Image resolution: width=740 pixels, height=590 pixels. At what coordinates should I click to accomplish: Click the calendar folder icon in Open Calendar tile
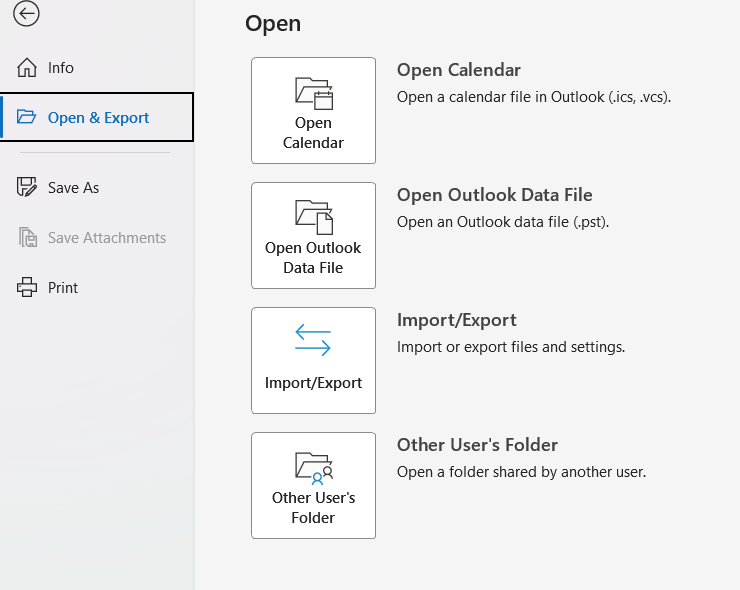tap(314, 93)
